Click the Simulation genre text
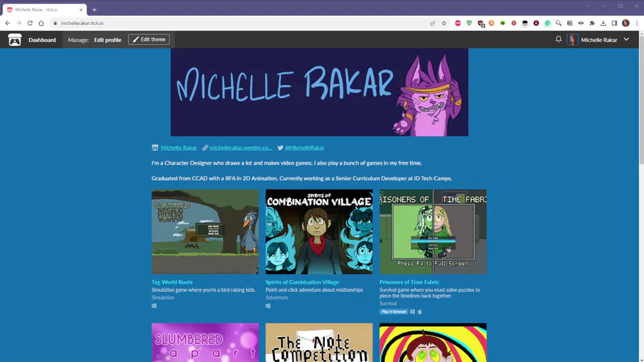Viewport: 644px width, 362px height. 162,298
